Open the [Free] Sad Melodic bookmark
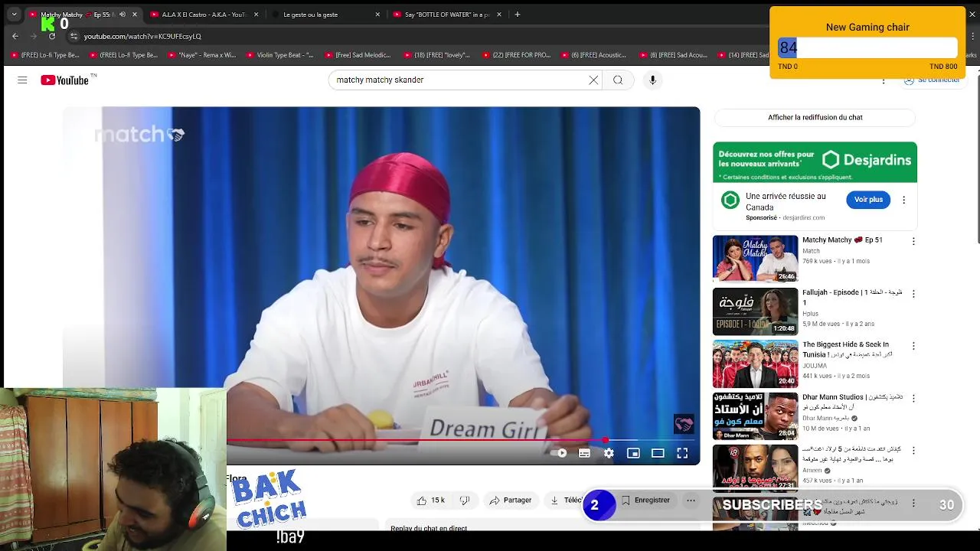980x551 pixels. coord(358,55)
